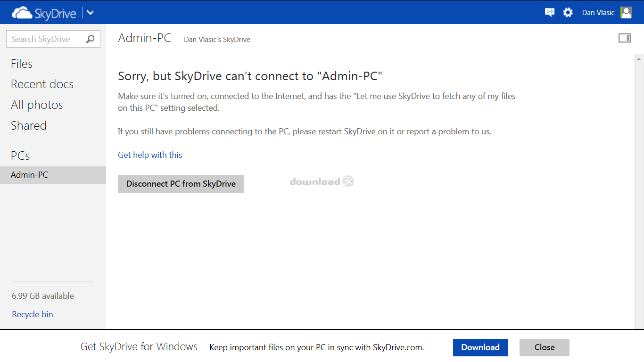Click Download for SkyDrive for Windows
This screenshot has width=644, height=362.
480,347
